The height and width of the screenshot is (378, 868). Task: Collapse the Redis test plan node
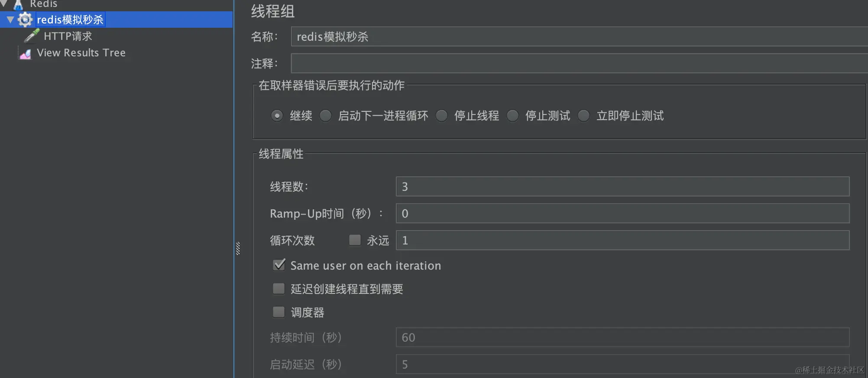pyautogui.click(x=4, y=3)
